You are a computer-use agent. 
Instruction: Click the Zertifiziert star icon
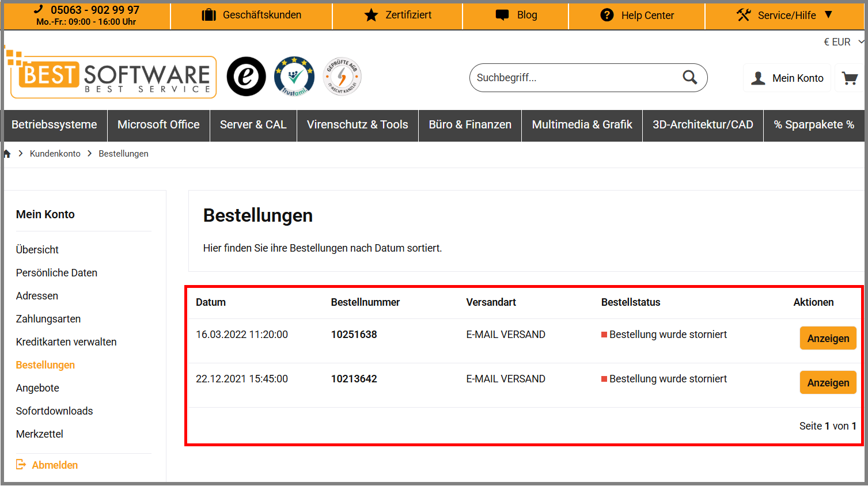(x=372, y=15)
